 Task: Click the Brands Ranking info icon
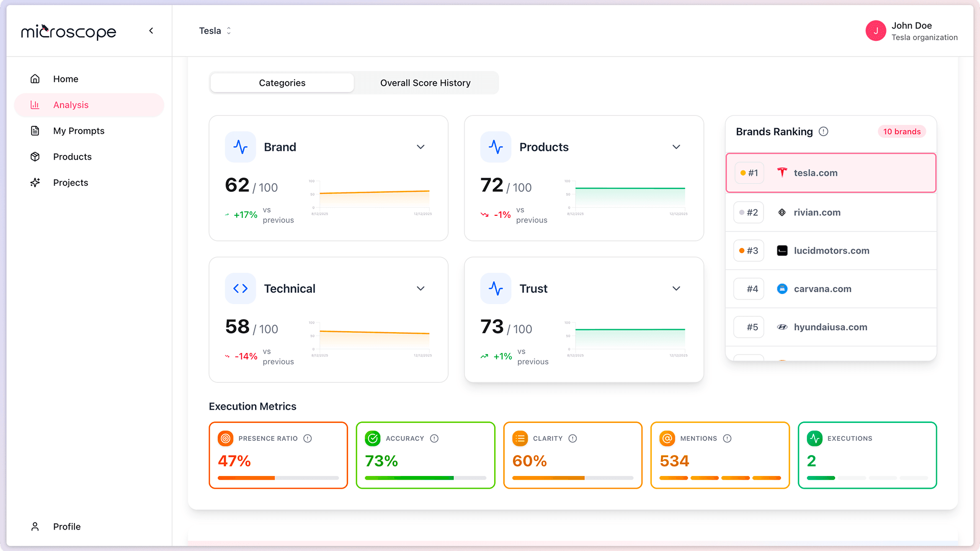click(823, 131)
